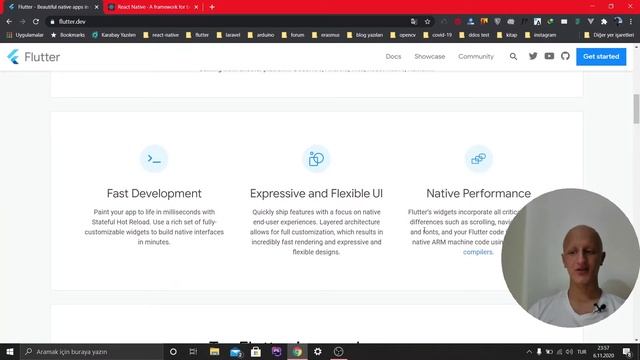Open Flutter's GitHub icon

[x=565, y=56]
